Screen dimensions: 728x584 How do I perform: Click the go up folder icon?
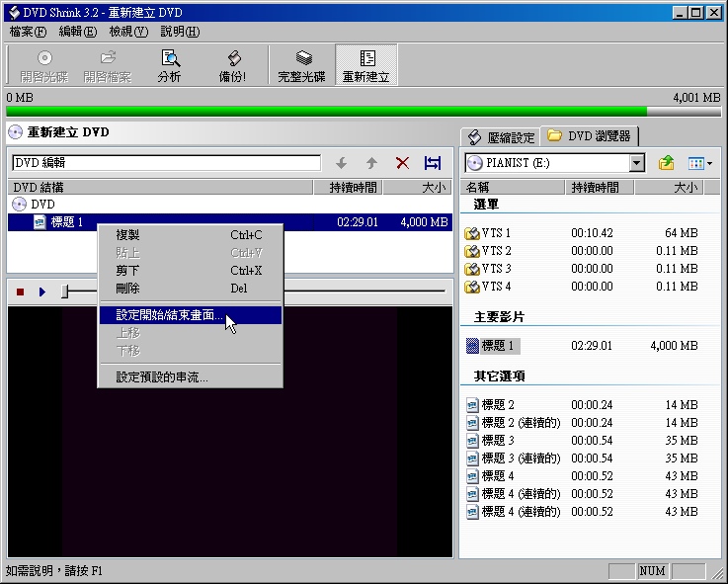click(666, 163)
